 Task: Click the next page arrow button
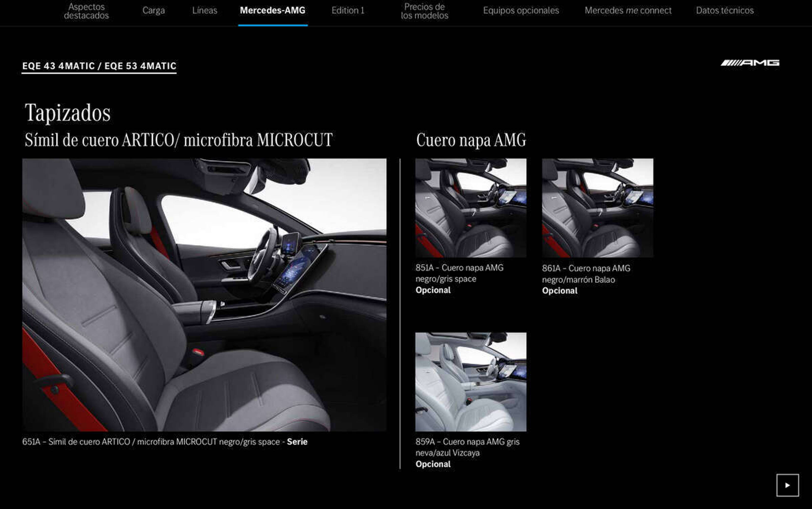click(x=787, y=485)
